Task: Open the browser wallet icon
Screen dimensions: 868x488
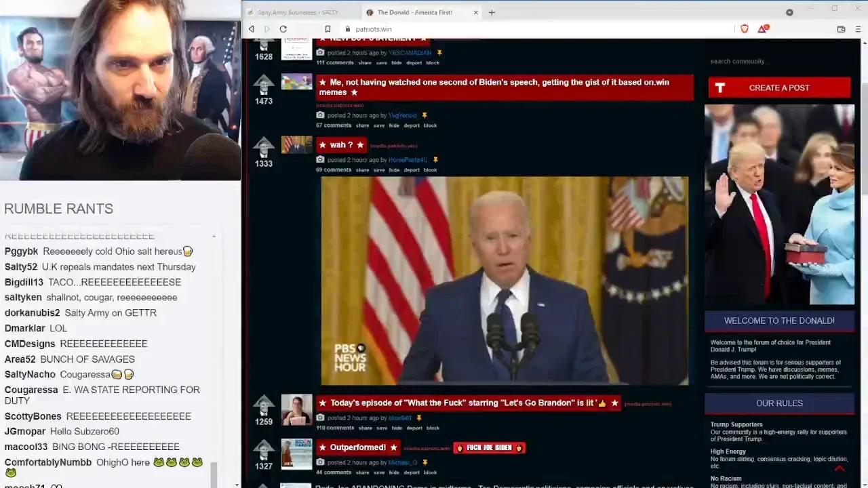Action: click(841, 29)
